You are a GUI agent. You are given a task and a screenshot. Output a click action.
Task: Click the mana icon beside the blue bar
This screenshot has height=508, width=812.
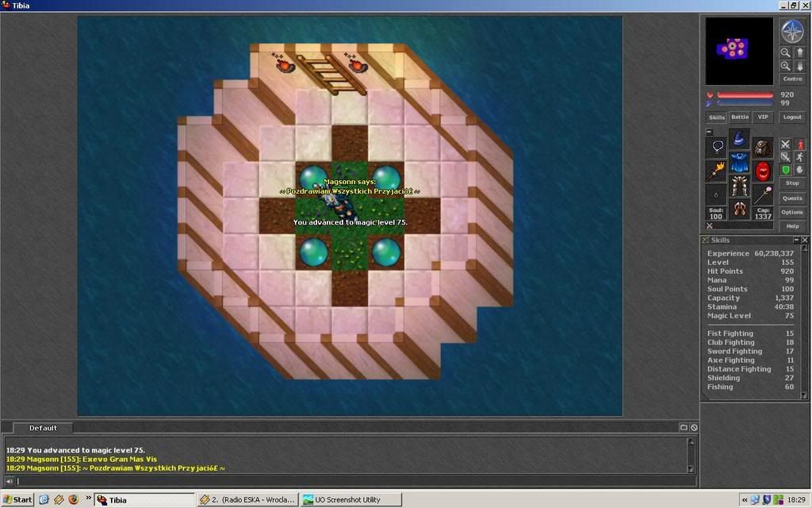coord(710,103)
